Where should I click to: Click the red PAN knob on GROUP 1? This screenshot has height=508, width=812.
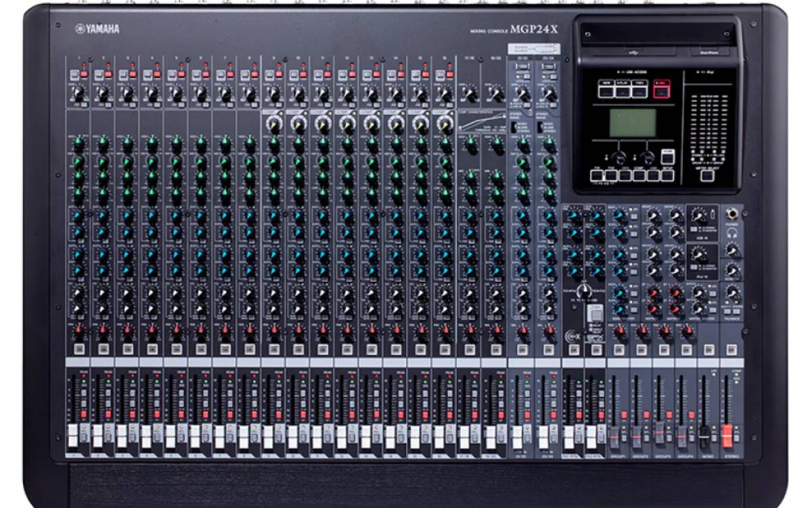(619, 331)
